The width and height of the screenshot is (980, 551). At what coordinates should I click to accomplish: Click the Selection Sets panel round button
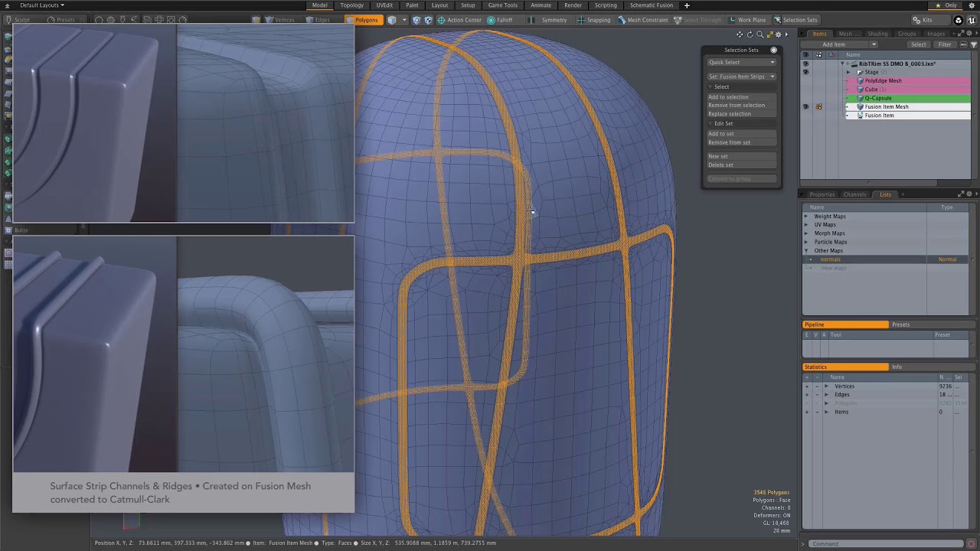[773, 50]
